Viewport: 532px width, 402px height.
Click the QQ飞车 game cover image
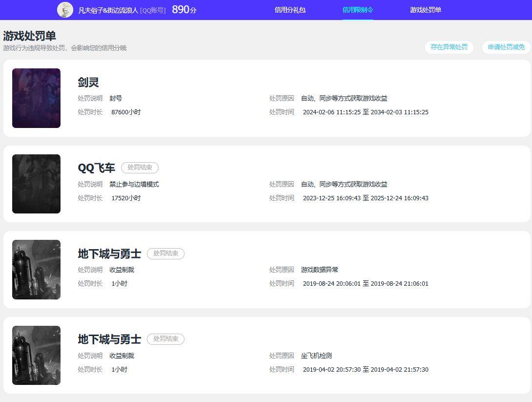coord(36,184)
